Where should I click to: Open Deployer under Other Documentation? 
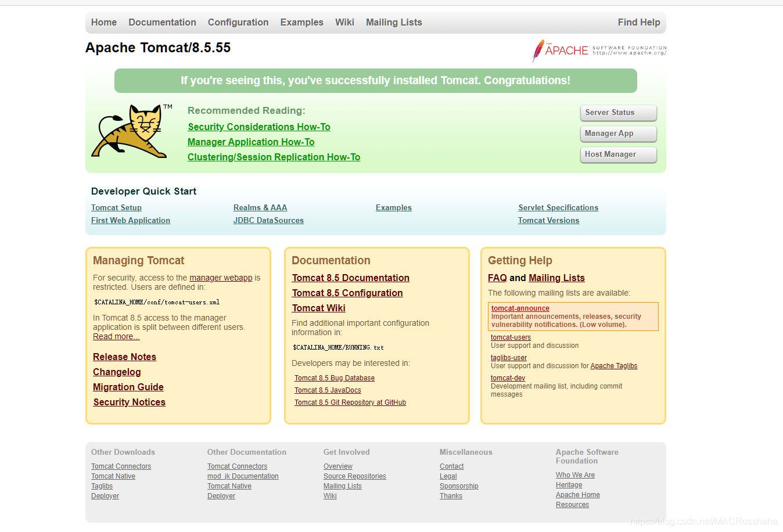[x=221, y=496]
